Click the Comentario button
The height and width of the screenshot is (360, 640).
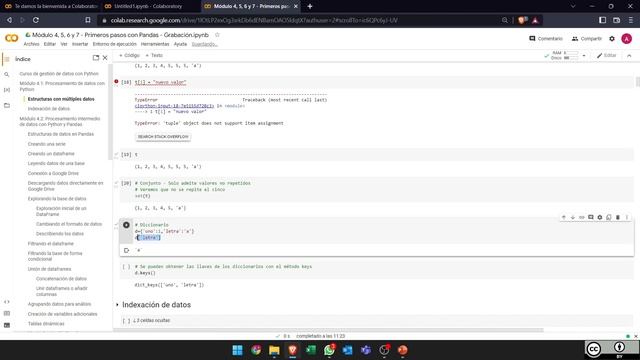pyautogui.click(x=546, y=39)
